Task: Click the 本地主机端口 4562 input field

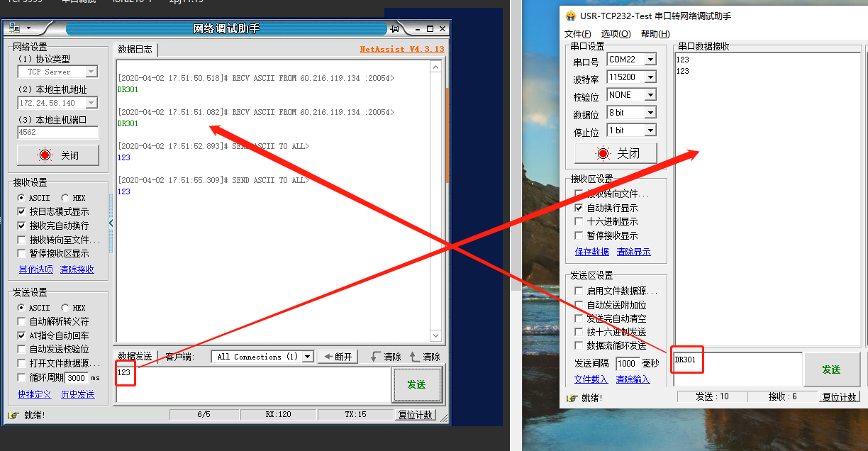Action: [x=57, y=132]
